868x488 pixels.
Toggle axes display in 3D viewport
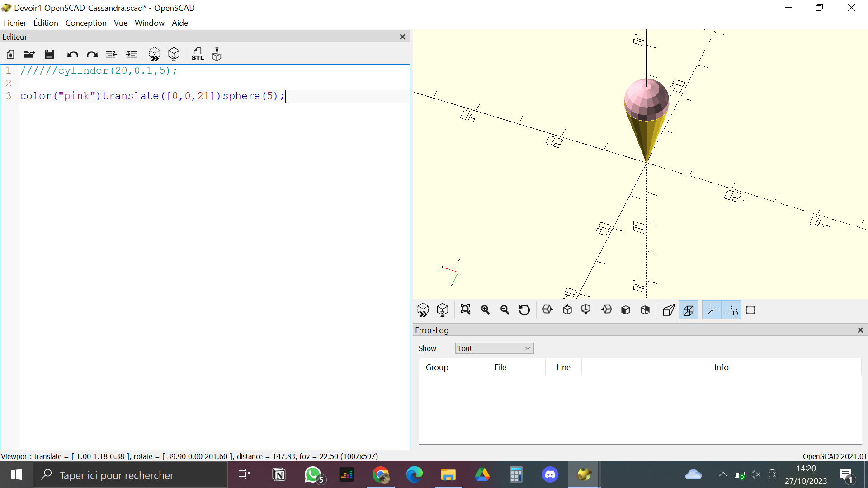(x=713, y=310)
